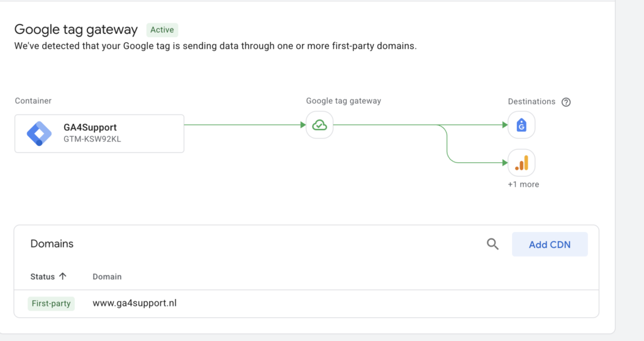Click the help icon beside Destinations

[566, 102]
